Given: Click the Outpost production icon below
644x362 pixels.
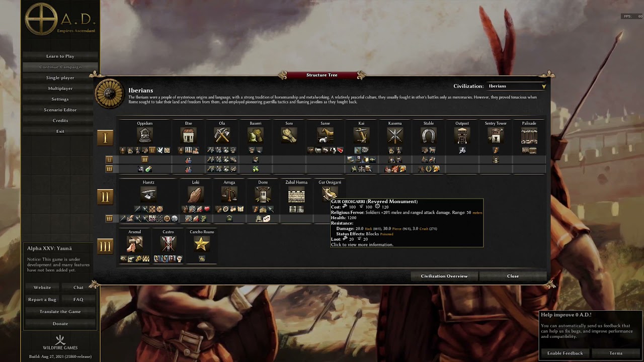Looking at the screenshot, I should tap(462, 150).
